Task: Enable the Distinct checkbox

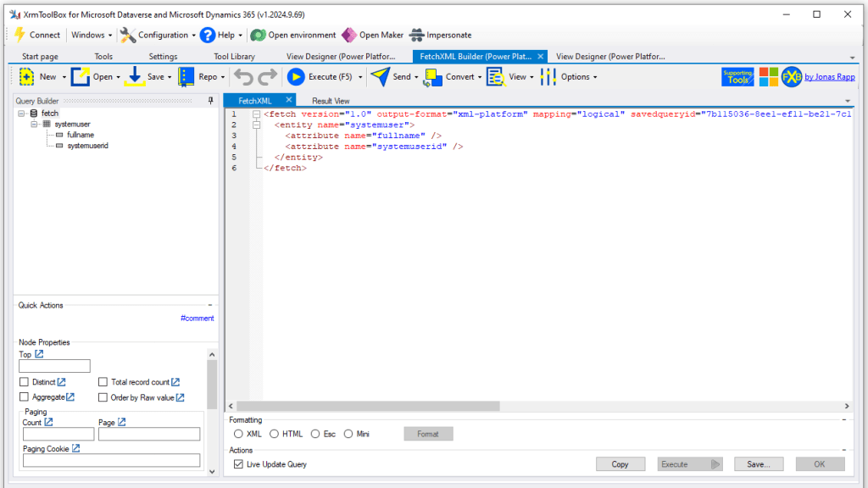Action: point(24,382)
